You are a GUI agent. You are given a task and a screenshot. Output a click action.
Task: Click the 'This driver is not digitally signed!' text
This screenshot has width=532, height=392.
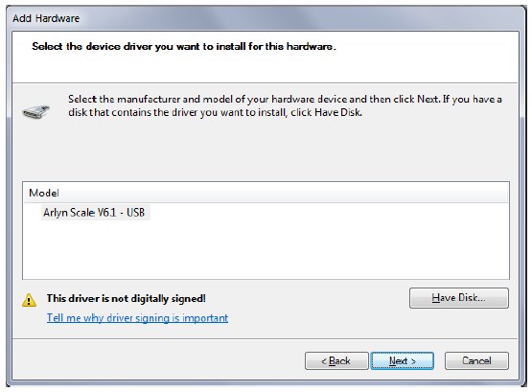[x=127, y=298]
